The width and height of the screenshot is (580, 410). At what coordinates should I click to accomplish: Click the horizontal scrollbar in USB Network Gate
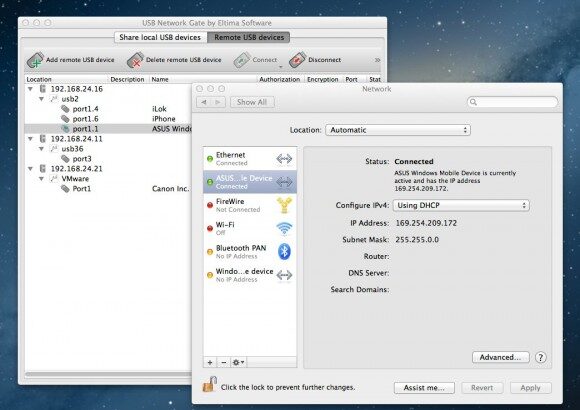pos(108,374)
